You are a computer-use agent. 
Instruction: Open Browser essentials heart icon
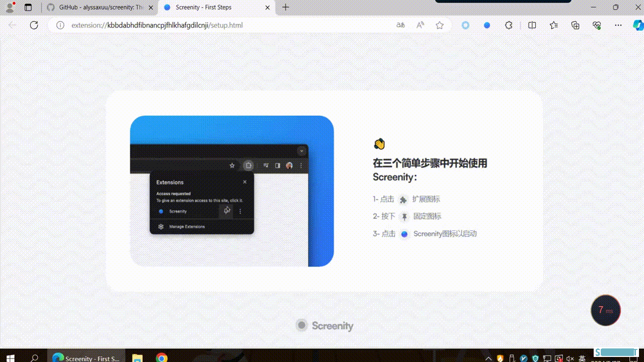click(597, 25)
